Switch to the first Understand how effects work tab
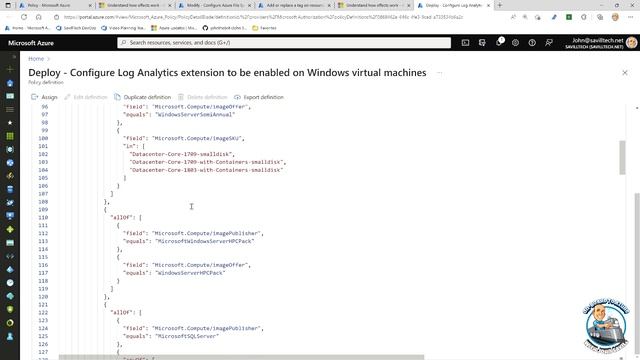 coord(135,5)
